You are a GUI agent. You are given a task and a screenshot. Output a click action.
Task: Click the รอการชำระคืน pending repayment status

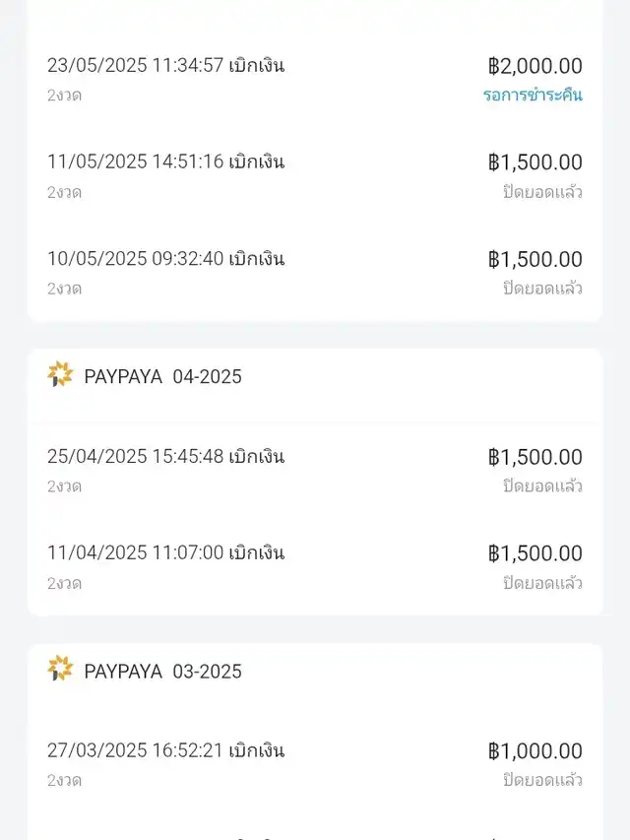pos(533,96)
